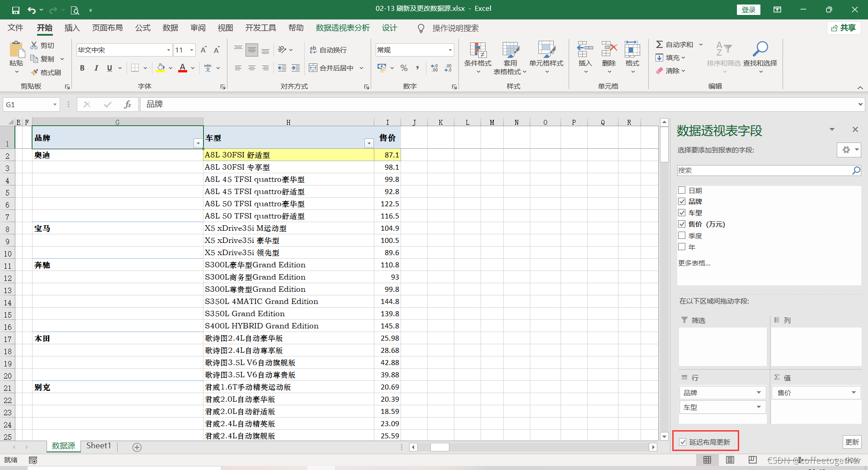The height and width of the screenshot is (470, 868).
Task: Uncheck the 品牌 field checkbox
Action: [x=682, y=201]
